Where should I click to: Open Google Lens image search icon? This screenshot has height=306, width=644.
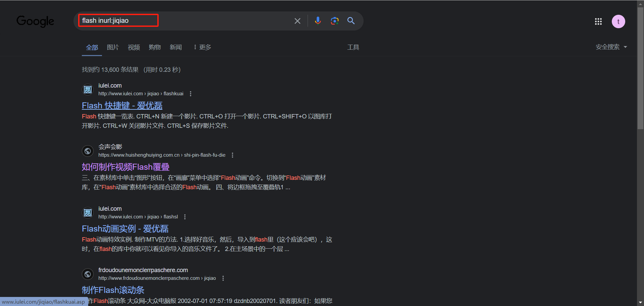click(334, 21)
